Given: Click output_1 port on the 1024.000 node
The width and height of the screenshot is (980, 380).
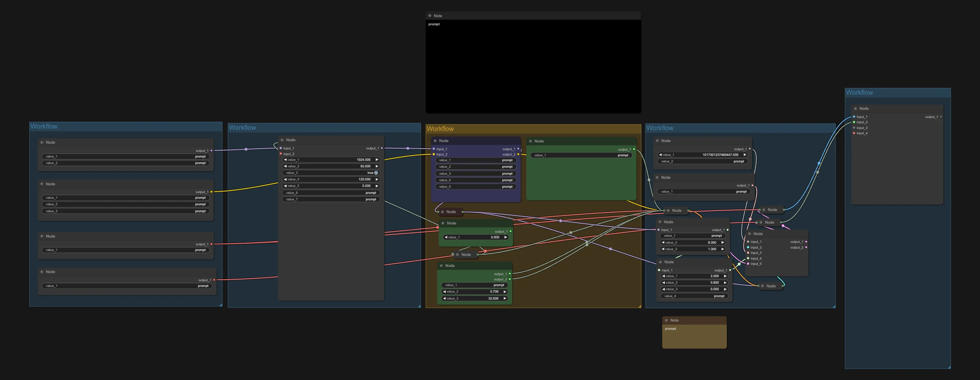Looking at the screenshot, I should (382, 148).
